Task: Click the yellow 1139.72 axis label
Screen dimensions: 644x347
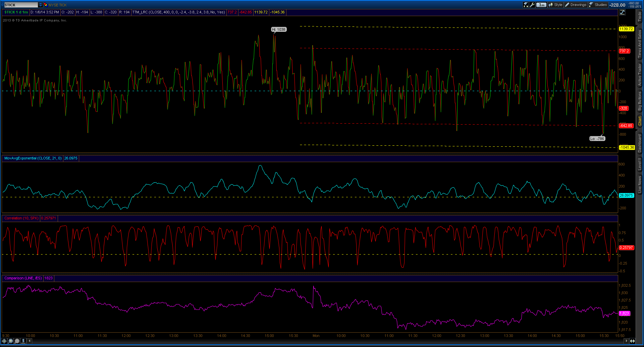Action: (x=626, y=29)
